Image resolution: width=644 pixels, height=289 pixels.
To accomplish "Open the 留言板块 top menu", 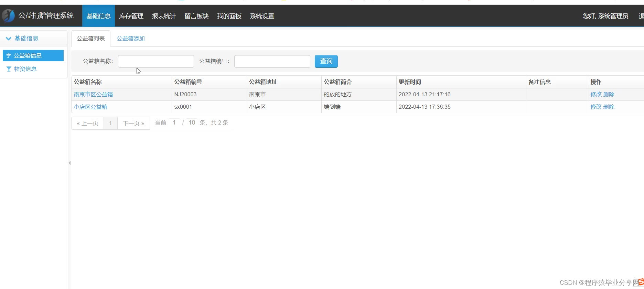I will 196,16.
